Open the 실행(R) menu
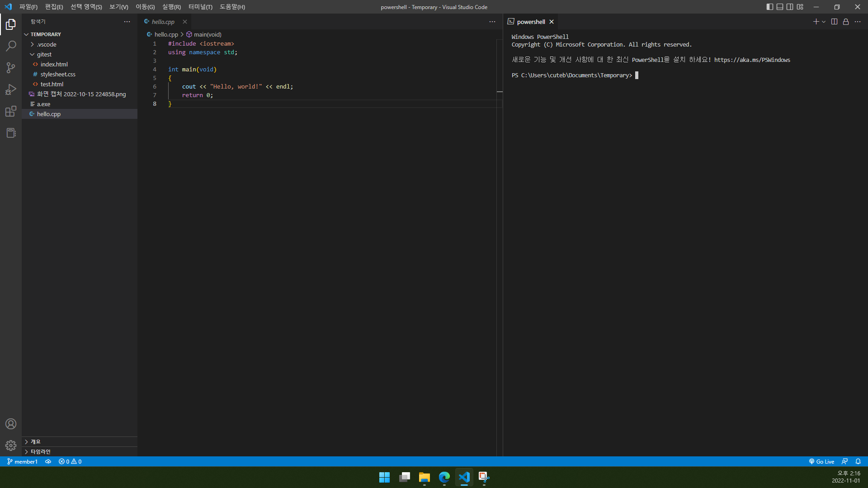The width and height of the screenshot is (868, 488). point(171,7)
